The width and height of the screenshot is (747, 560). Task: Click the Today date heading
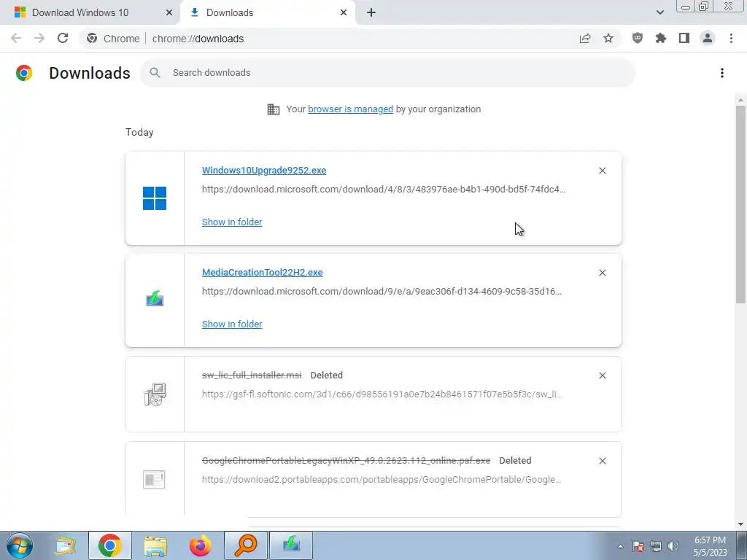pos(139,133)
